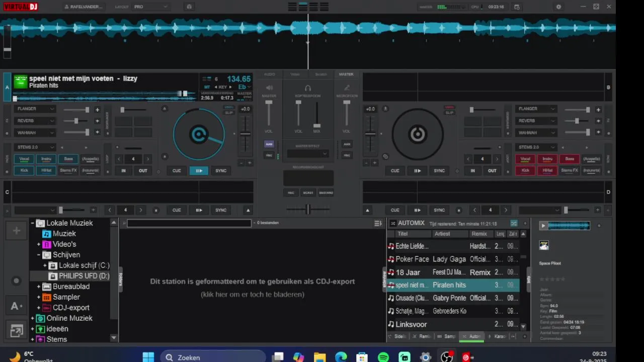644x362 pixels.
Task: Toggle the Vocal stem on deck A
Action: (x=24, y=159)
